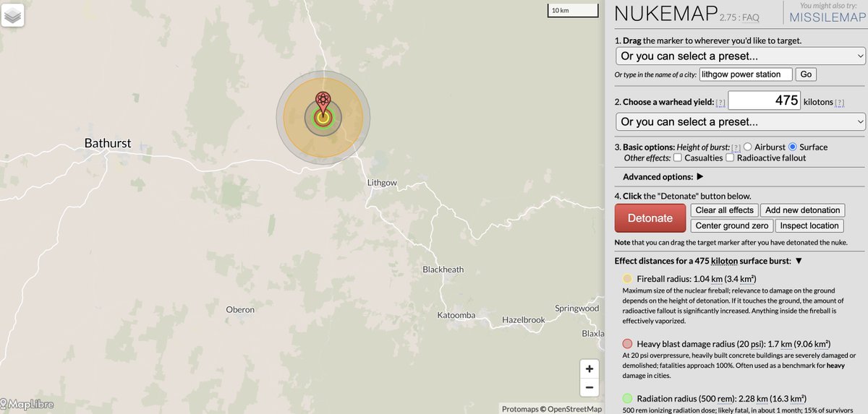
Task: Click the Katoomba label on the map
Action: (x=456, y=315)
